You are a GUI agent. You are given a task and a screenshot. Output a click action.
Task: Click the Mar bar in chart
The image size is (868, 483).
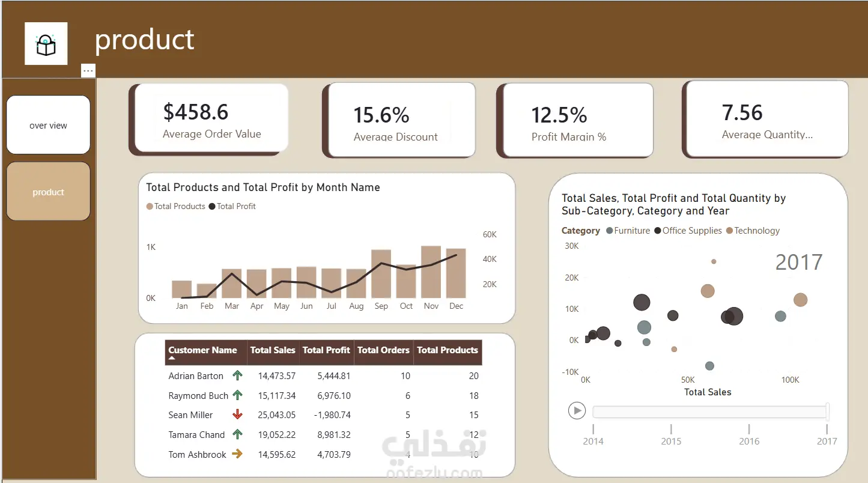[231, 284]
